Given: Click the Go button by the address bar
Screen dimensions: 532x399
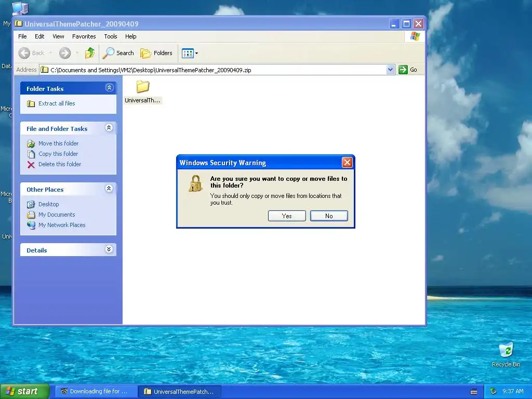Looking at the screenshot, I should tap(408, 70).
